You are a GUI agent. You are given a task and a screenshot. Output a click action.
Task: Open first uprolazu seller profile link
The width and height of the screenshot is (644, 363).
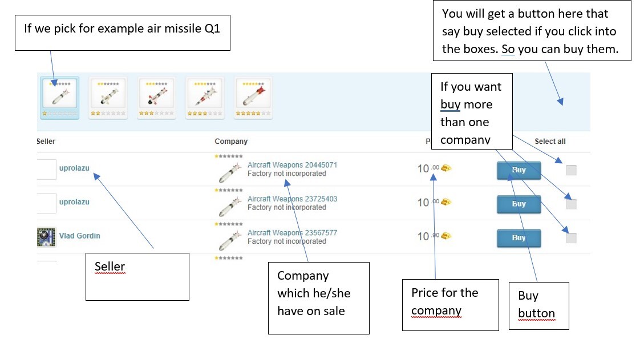(74, 168)
